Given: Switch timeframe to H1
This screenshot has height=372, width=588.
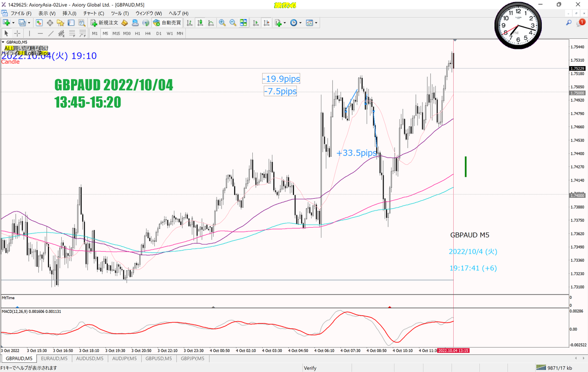Looking at the screenshot, I should click(x=138, y=33).
